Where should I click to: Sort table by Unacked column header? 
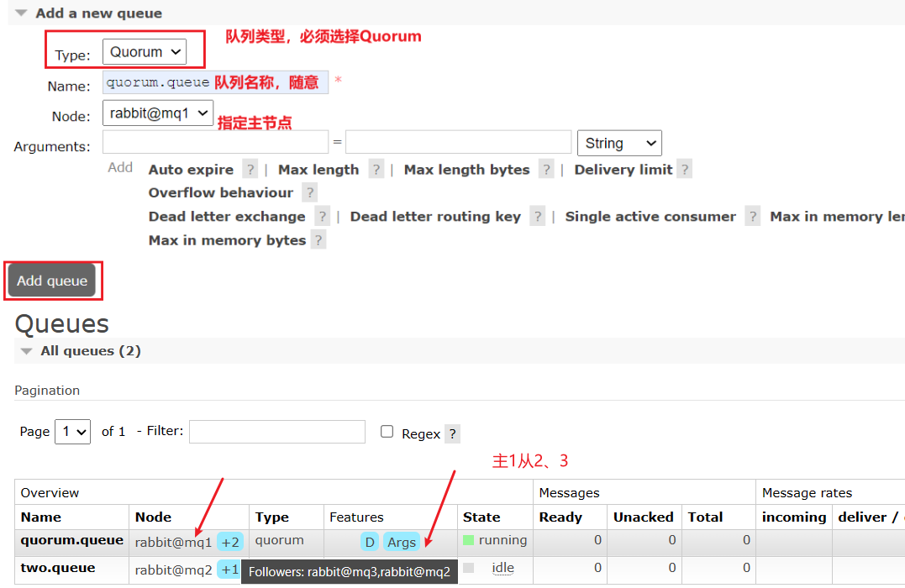[x=644, y=517]
